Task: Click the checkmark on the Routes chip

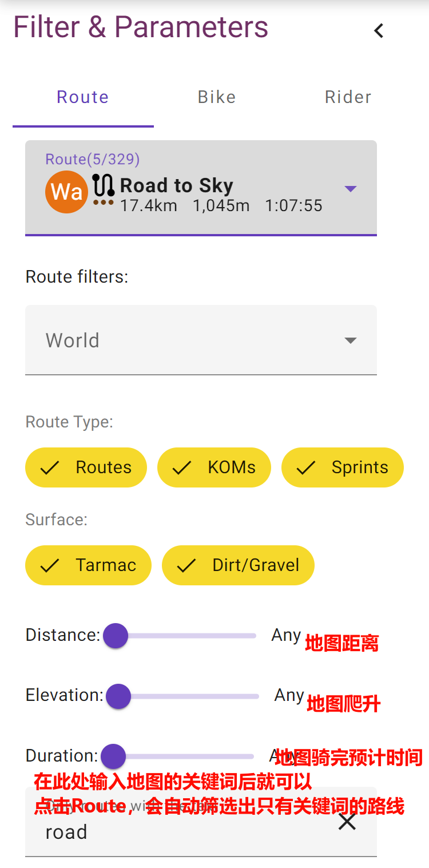Action: pyautogui.click(x=50, y=467)
